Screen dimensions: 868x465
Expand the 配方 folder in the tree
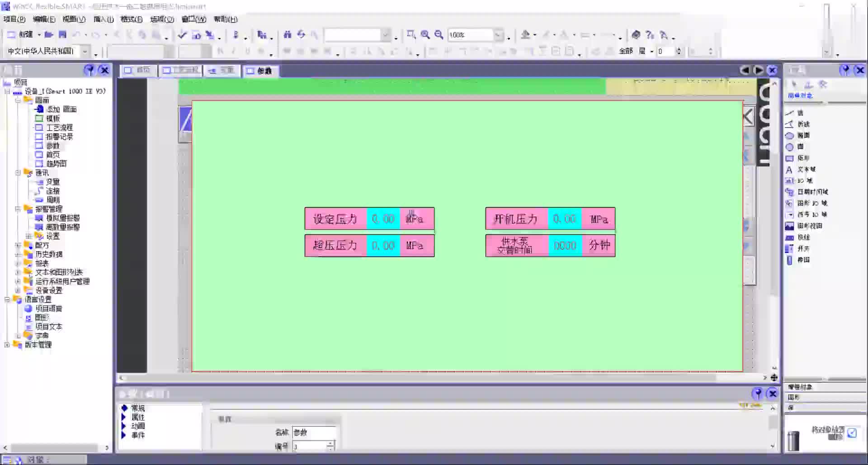pyautogui.click(x=18, y=245)
